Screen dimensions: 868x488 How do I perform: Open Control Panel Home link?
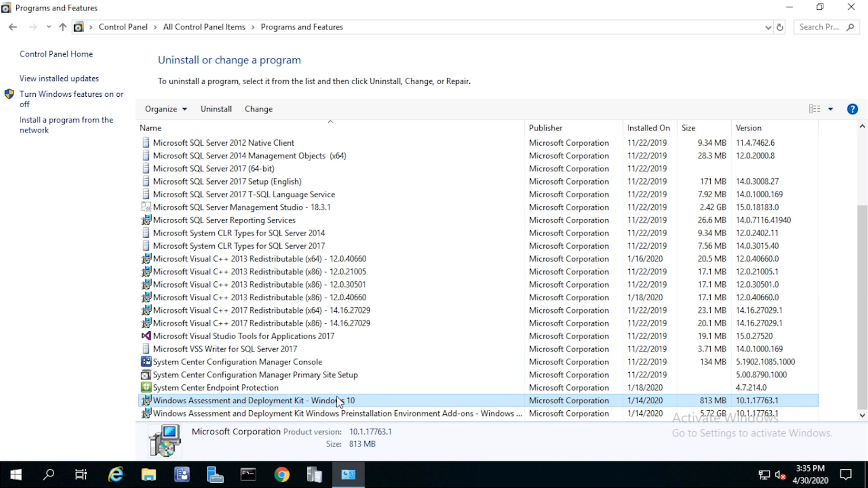coord(56,54)
